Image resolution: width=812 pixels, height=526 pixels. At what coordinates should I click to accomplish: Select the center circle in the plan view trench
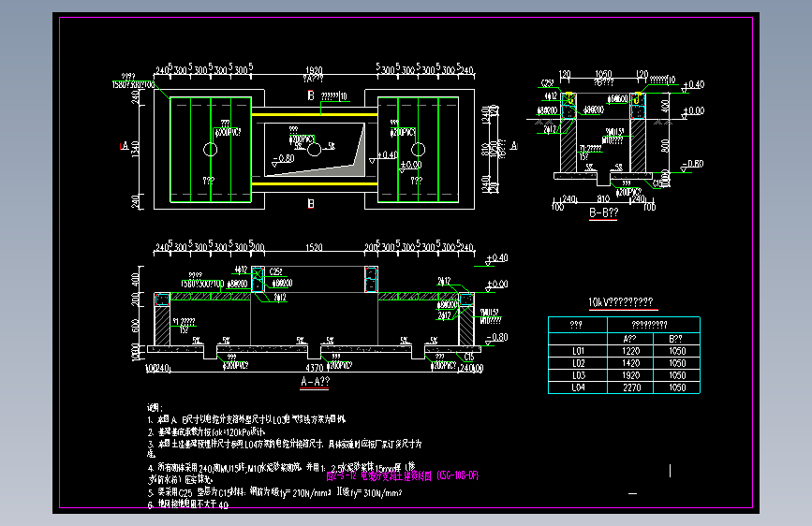click(314, 150)
